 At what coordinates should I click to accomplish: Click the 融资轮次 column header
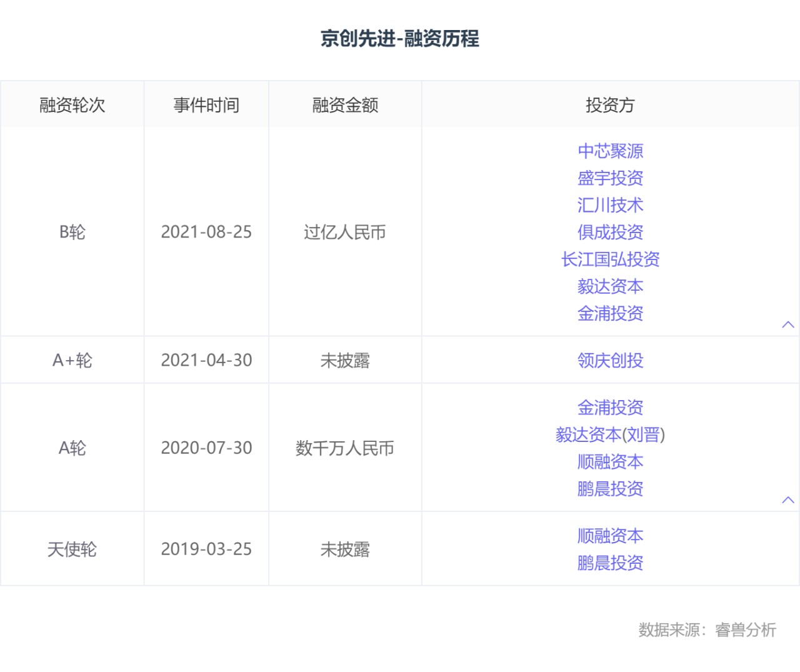(x=72, y=105)
